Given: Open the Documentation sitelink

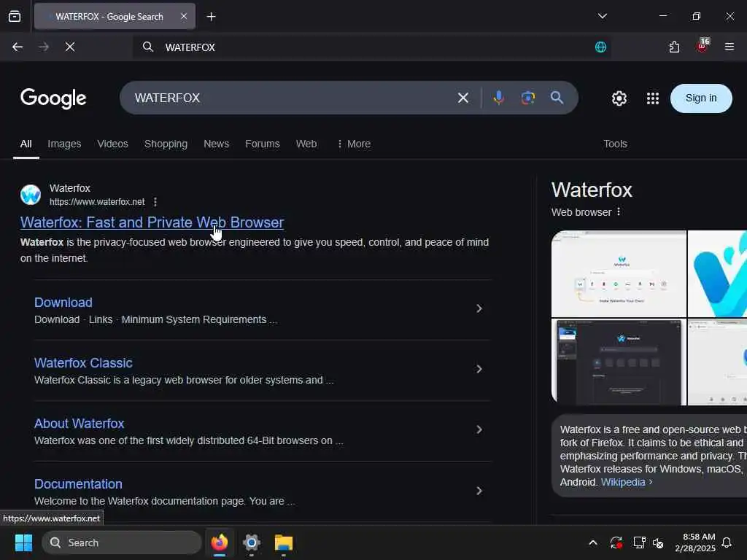Looking at the screenshot, I should [78, 484].
